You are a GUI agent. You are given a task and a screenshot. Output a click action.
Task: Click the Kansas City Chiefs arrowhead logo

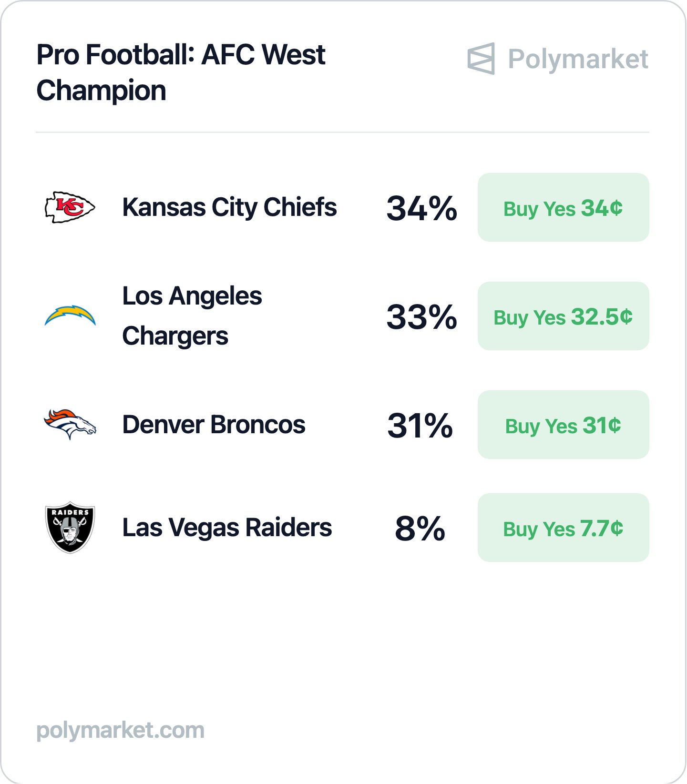[70, 207]
